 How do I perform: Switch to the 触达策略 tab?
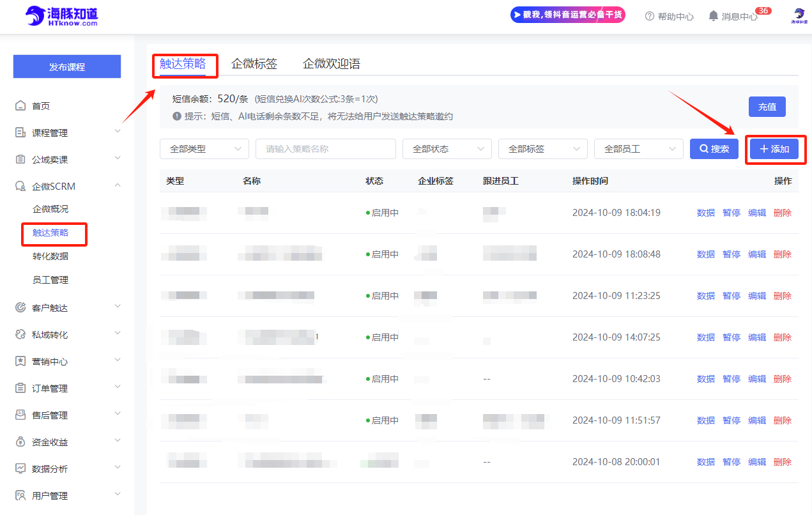183,64
